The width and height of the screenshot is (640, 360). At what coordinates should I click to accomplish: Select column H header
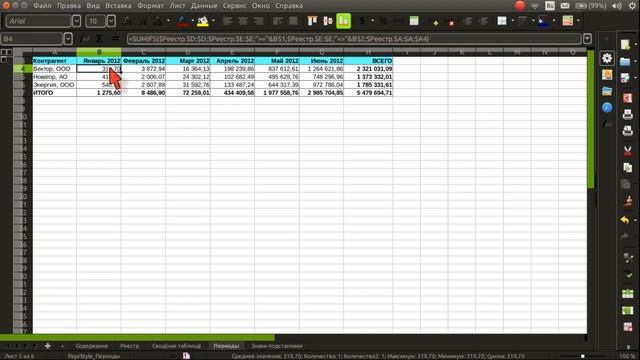pyautogui.click(x=368, y=52)
